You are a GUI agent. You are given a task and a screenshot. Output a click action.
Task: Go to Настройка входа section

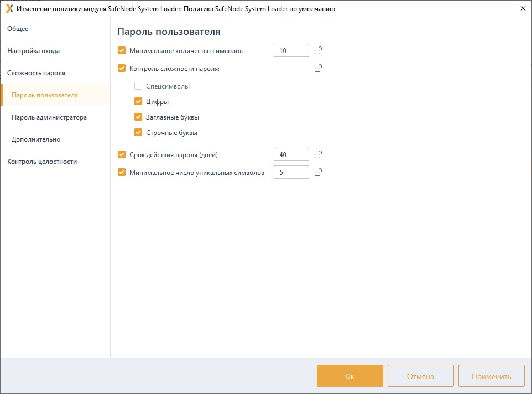[x=33, y=51]
